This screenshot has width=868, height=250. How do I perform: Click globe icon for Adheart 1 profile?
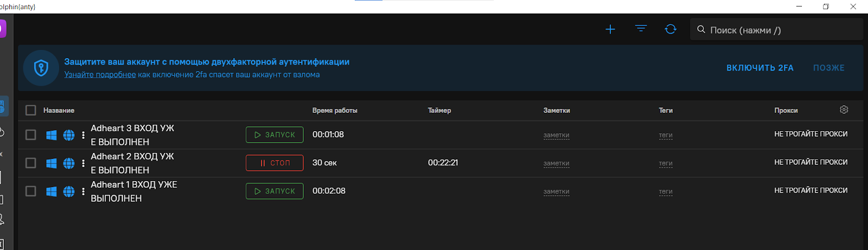pos(69,191)
